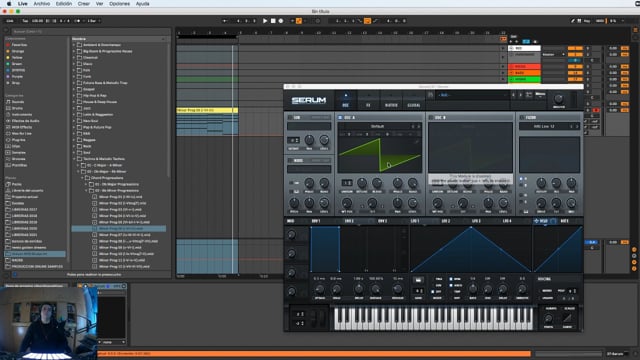Click the Serum save preset disk icon

click(430, 95)
